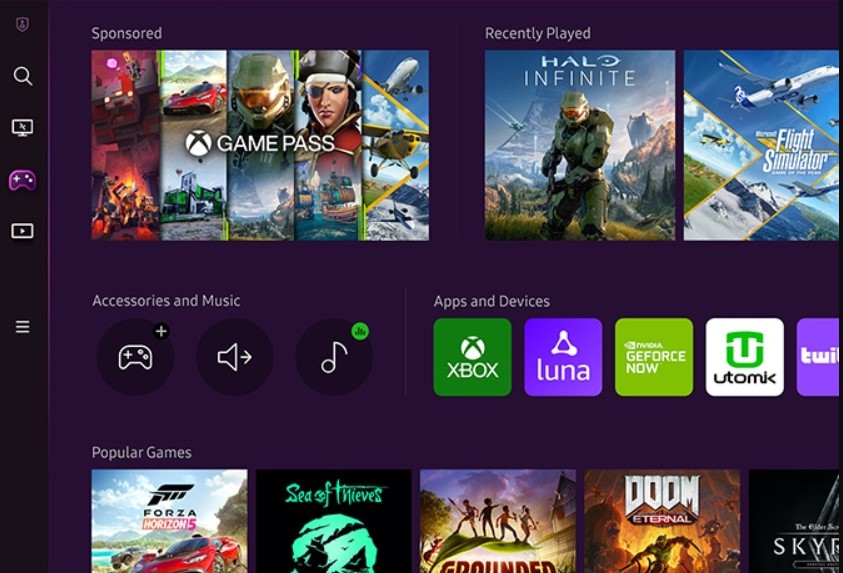Image resolution: width=843 pixels, height=573 pixels.
Task: Click the privacy shield icon at top
Action: pyautogui.click(x=22, y=24)
